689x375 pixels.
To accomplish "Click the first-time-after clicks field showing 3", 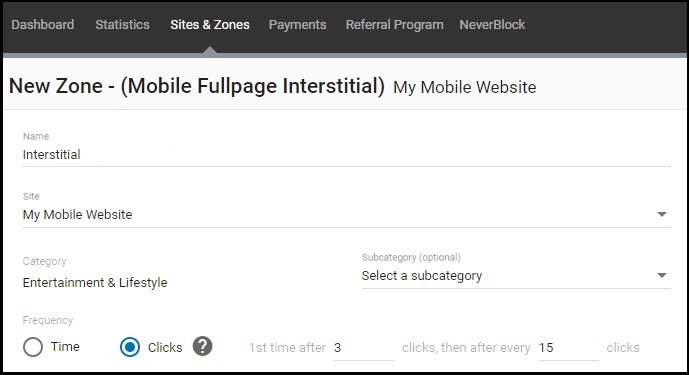I will (x=363, y=348).
